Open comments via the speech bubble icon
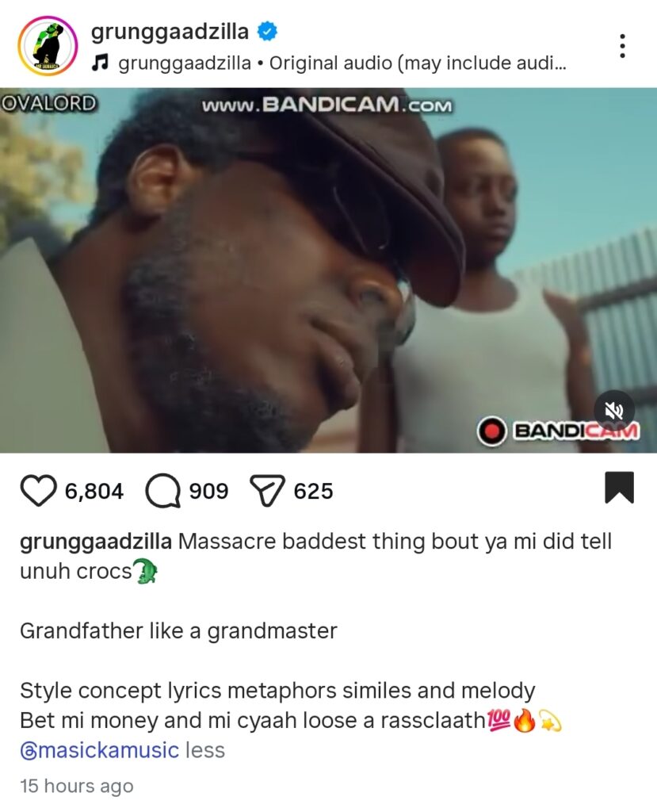 click(x=163, y=490)
